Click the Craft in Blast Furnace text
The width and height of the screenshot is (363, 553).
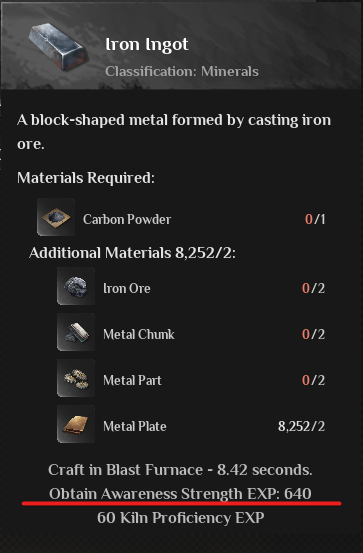(x=180, y=470)
